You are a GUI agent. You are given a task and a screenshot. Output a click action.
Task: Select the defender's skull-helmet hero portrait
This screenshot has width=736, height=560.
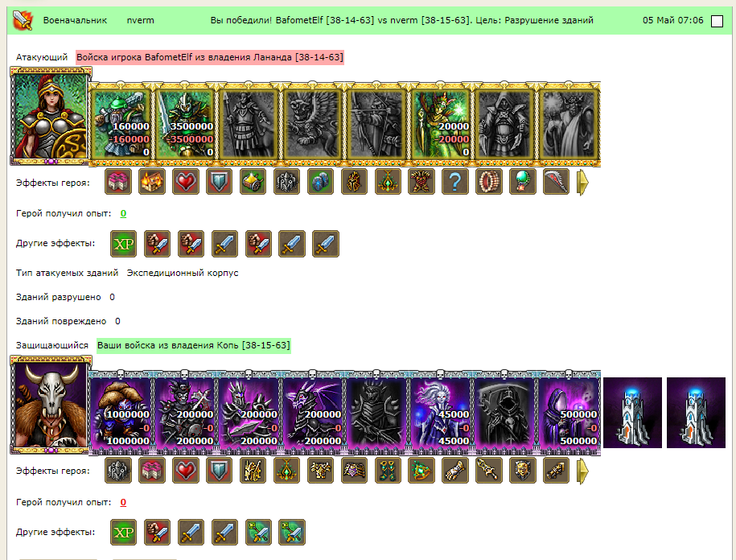click(51, 405)
